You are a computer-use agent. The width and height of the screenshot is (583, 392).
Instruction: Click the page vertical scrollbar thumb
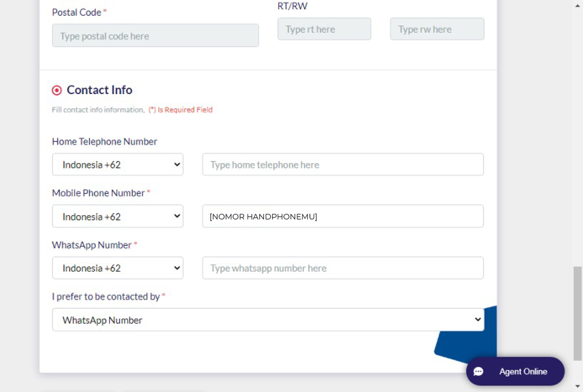[x=577, y=313]
